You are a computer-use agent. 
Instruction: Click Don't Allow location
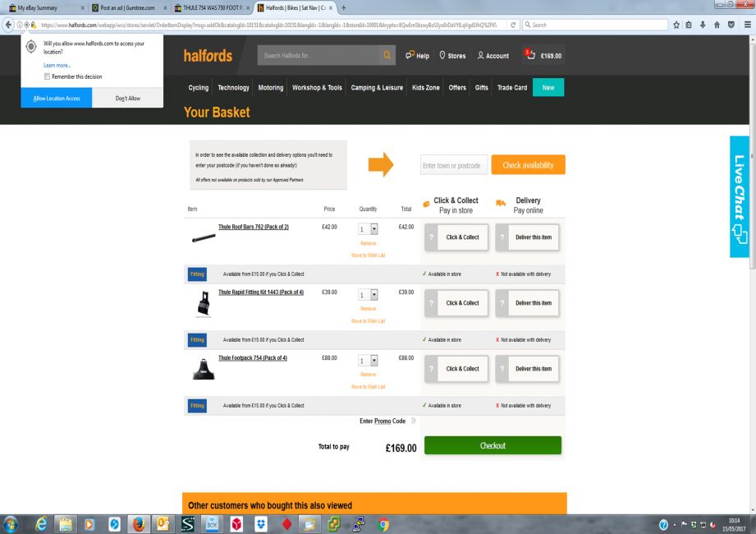coord(128,99)
